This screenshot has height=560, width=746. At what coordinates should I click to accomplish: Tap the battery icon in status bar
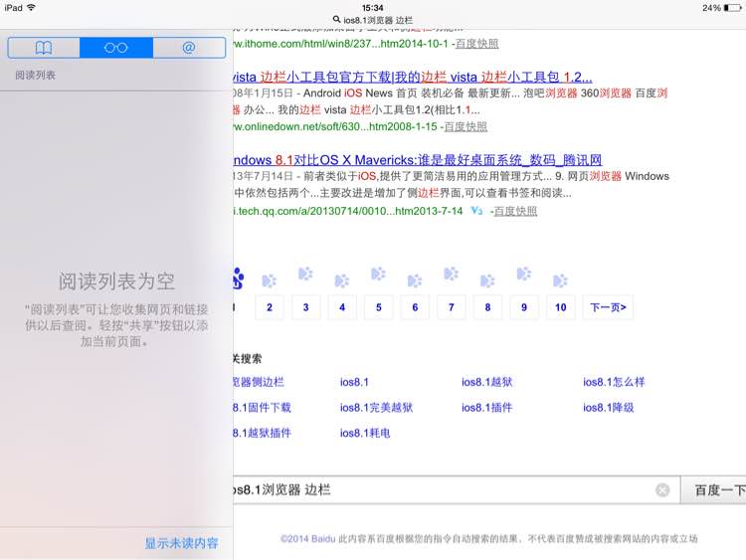coord(732,8)
